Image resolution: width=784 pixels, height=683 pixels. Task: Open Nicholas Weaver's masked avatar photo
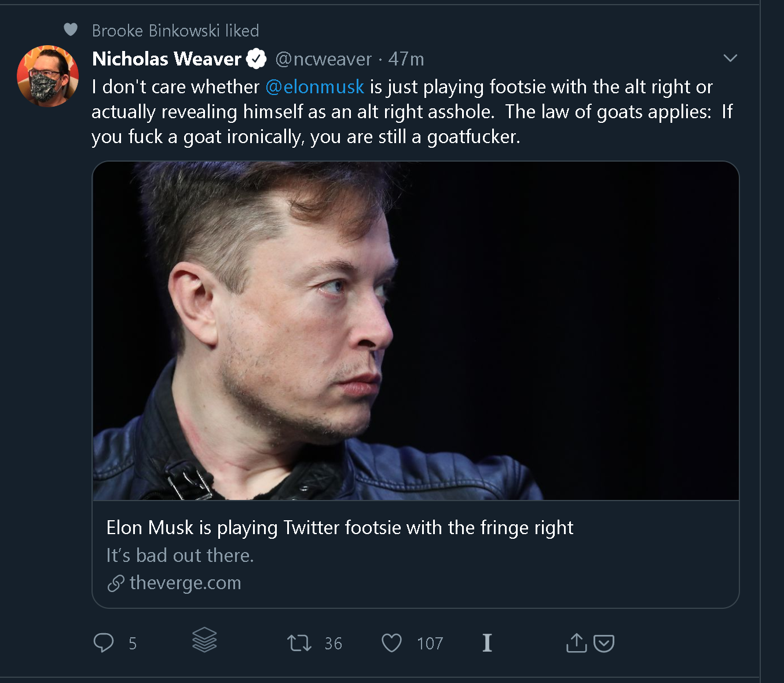[47, 76]
